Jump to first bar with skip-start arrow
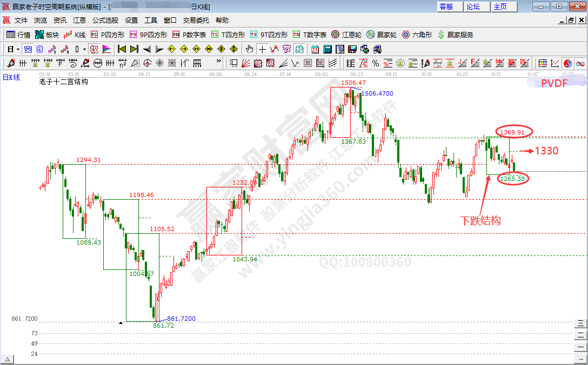The width and height of the screenshot is (588, 365). point(122,49)
